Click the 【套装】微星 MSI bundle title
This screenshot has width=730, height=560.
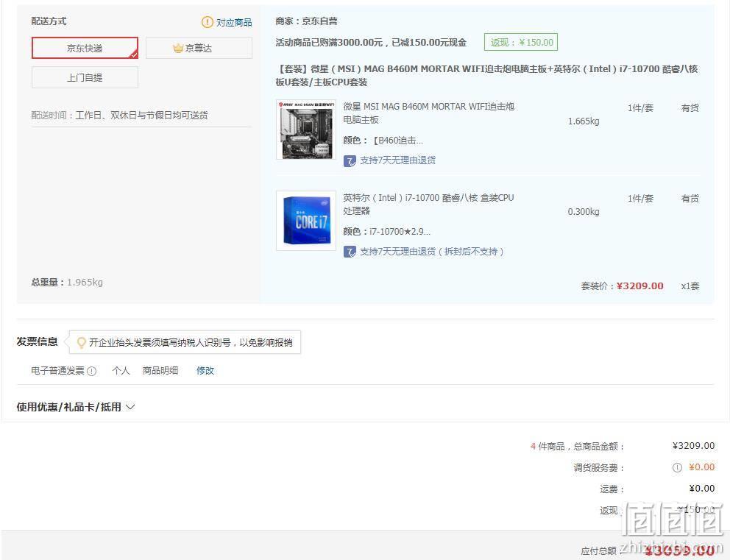486,75
